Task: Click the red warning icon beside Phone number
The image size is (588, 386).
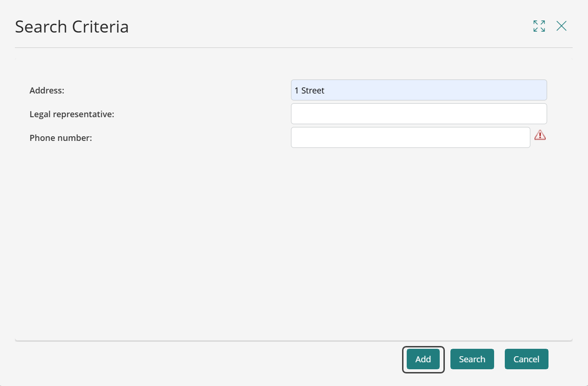Action: tap(540, 135)
